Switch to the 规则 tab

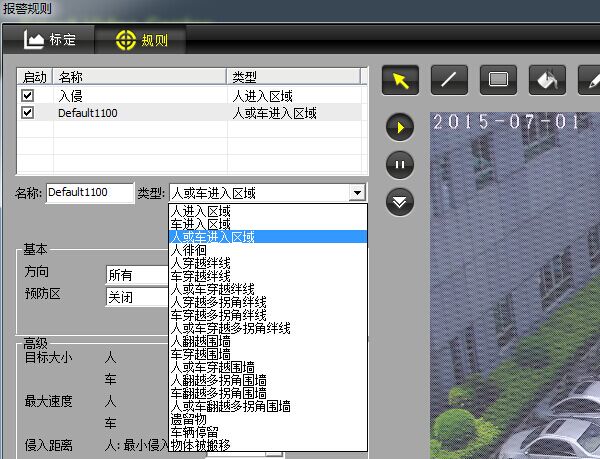coord(141,39)
